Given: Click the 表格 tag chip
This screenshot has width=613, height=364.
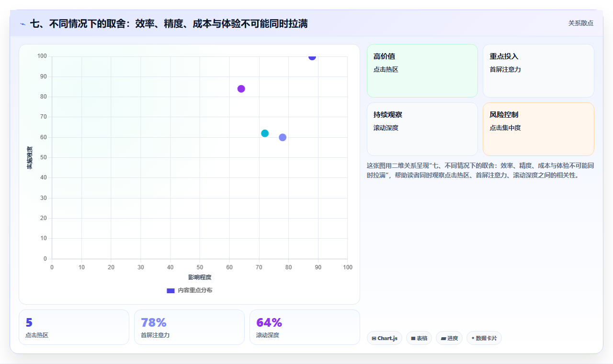Looking at the screenshot, I should (419, 338).
